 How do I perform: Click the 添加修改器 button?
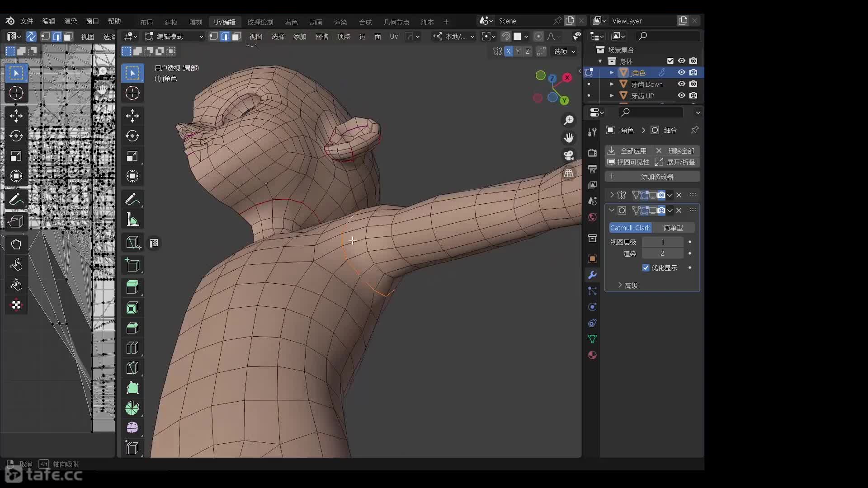pos(652,177)
